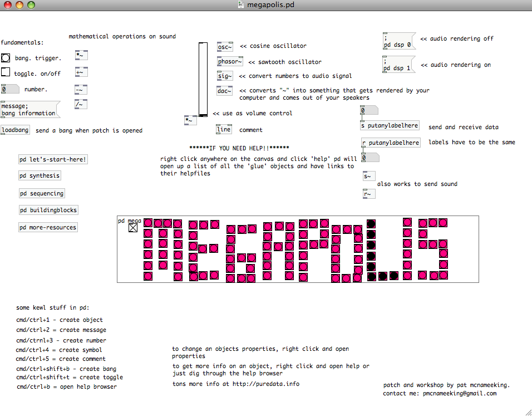Toggle the on/off checkbox under fundamentals
The width and height of the screenshot is (532, 416).
click(x=6, y=72)
